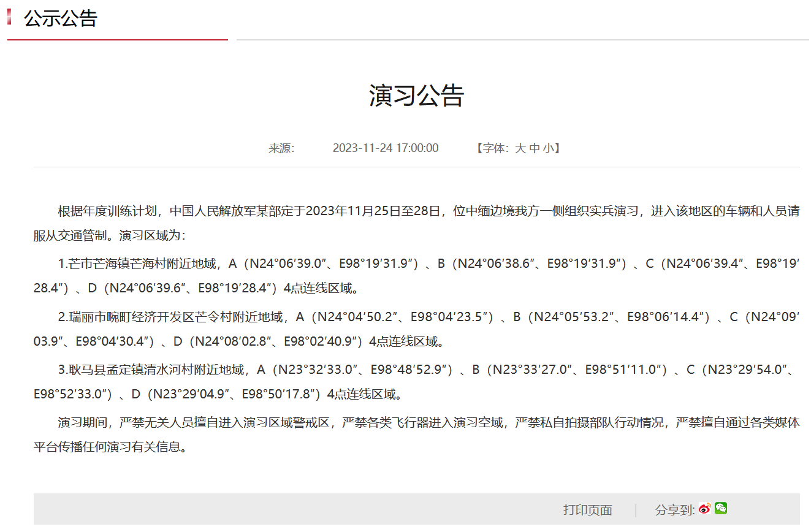Click the item 1 芒市芒海镇 paragraph
Viewport: 811px width, 532px height.
tap(417, 276)
